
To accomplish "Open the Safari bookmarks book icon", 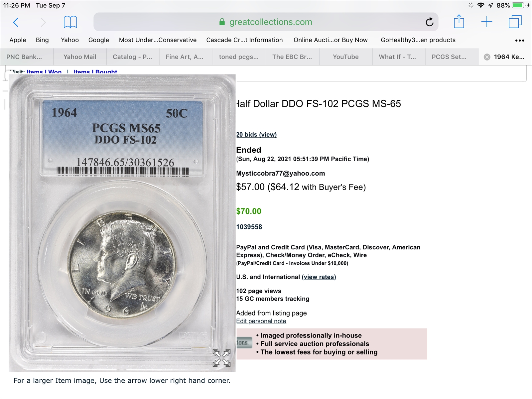I will point(70,22).
